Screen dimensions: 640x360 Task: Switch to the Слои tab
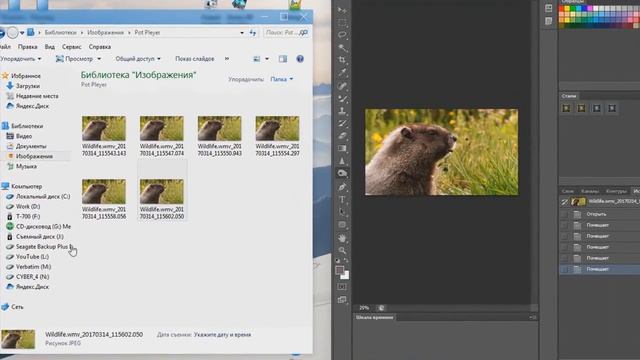[568, 191]
